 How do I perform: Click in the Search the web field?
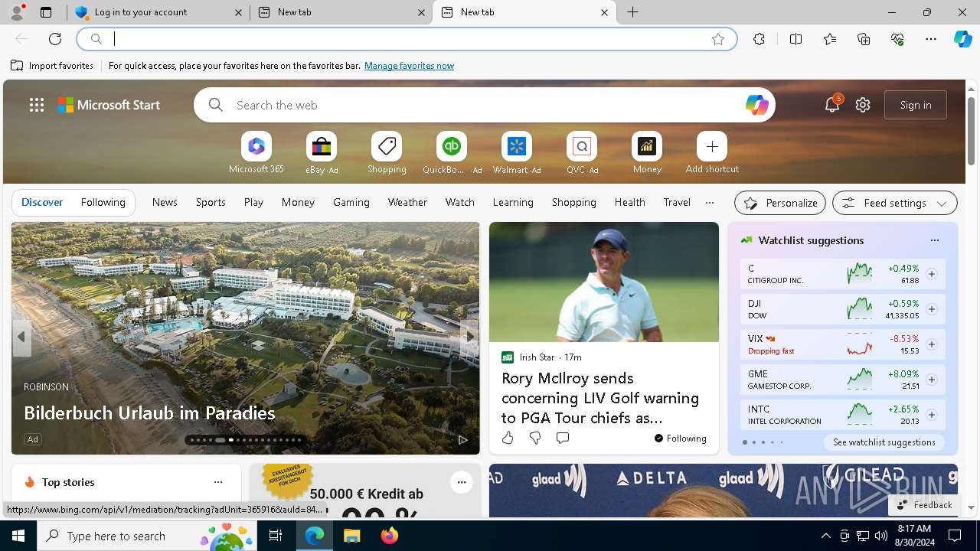click(x=485, y=105)
